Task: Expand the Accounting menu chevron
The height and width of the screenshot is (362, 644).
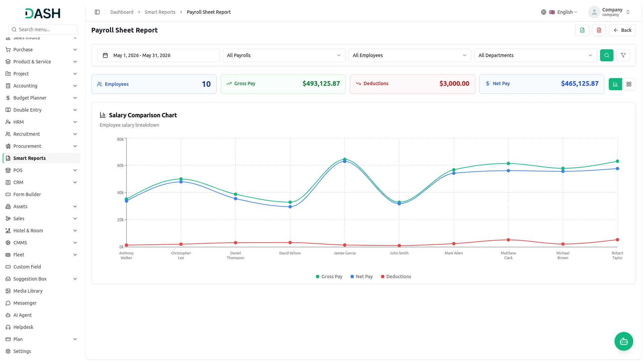Action: click(x=75, y=86)
